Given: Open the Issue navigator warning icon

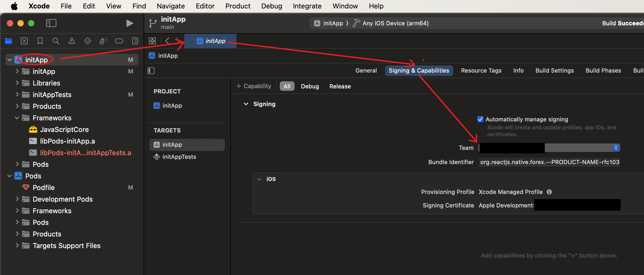Looking at the screenshot, I should click(72, 41).
